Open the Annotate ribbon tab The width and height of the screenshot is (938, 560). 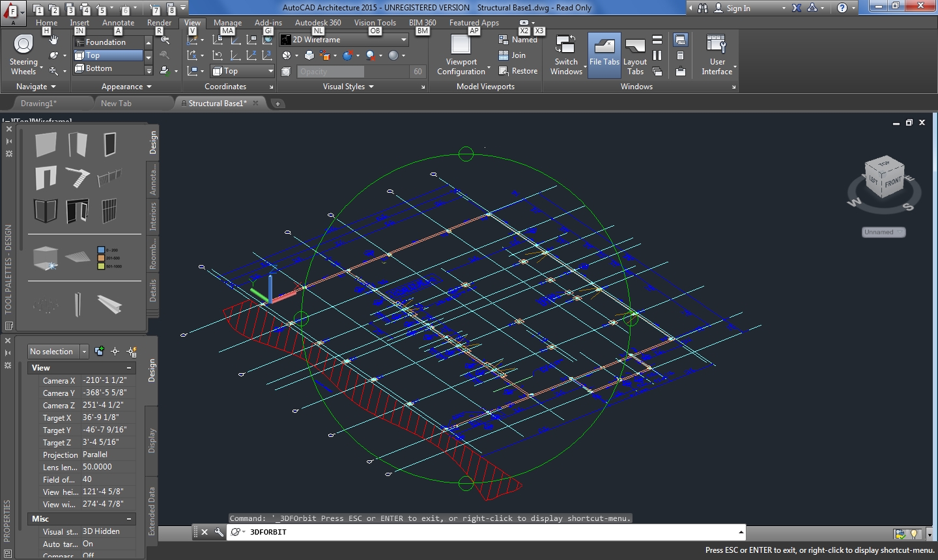[118, 22]
